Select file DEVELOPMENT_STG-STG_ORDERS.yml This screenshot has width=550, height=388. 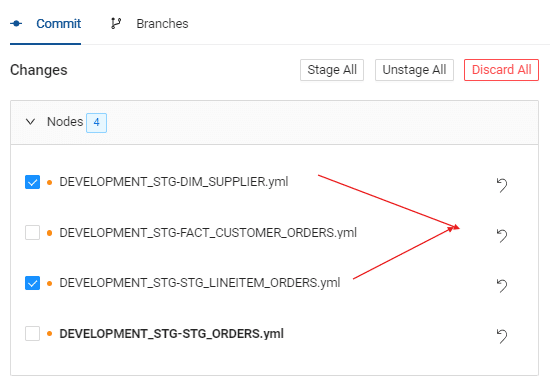(x=172, y=334)
